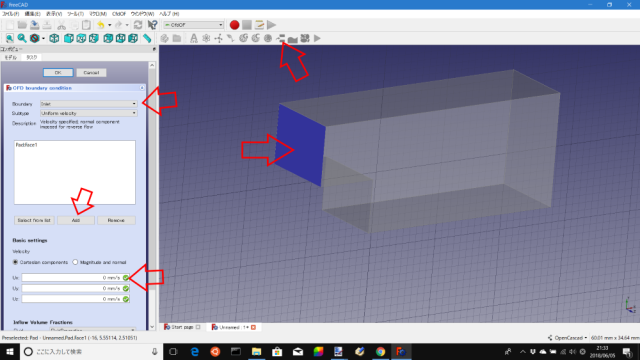Set isometric view cube icon
This screenshot has width=640, height=360.
coord(54,38)
